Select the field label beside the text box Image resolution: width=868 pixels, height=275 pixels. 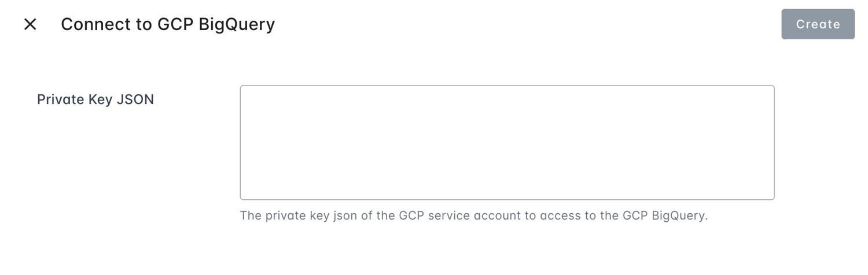click(x=95, y=99)
